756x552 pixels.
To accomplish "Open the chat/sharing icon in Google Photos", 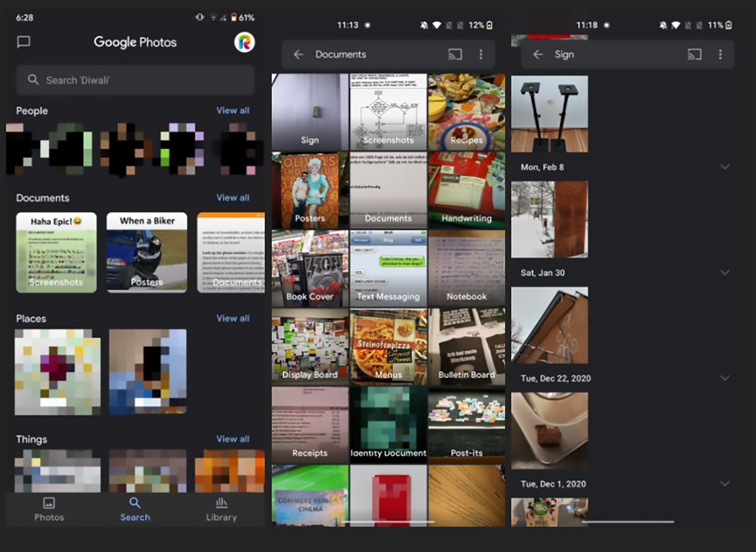I will coord(24,42).
